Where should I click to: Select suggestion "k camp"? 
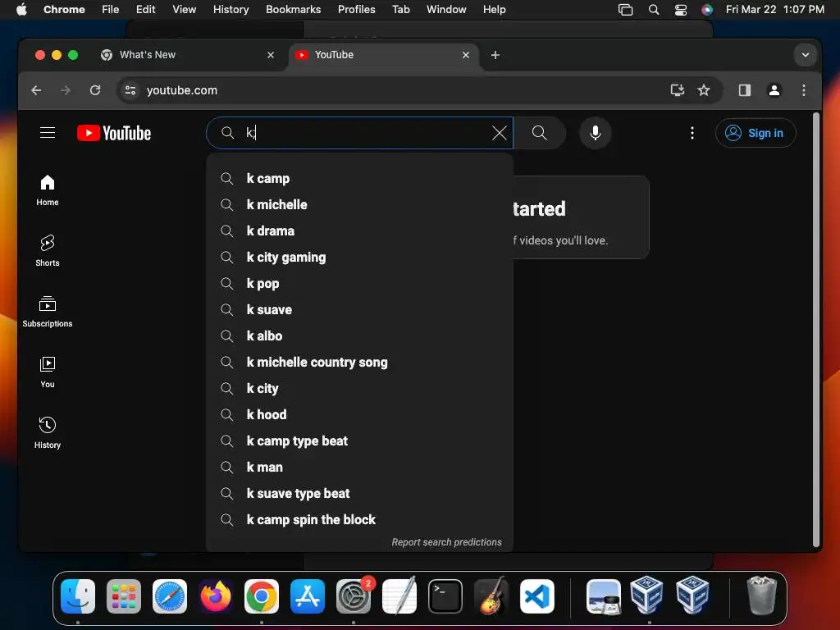click(359, 178)
